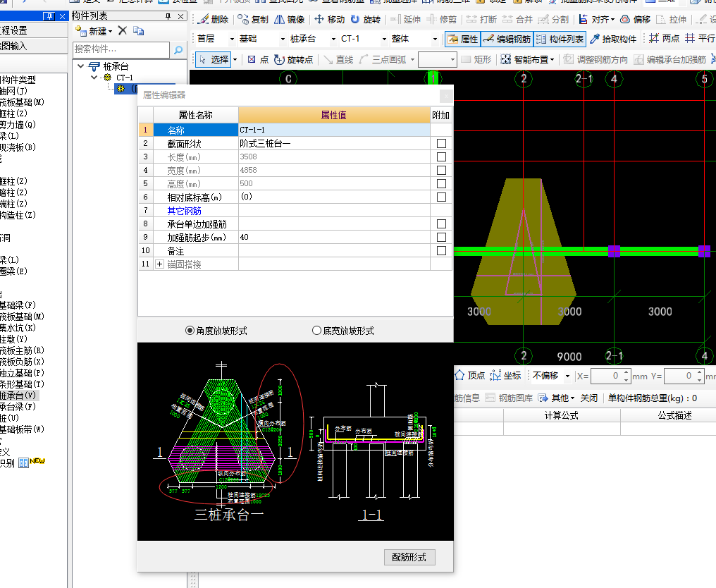Activate the 选择 select tool

[214, 59]
